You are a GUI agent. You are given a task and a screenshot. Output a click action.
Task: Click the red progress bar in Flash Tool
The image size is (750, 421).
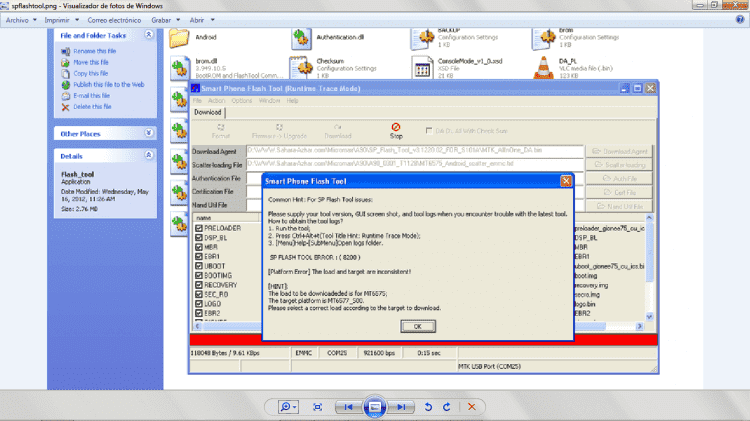(423, 340)
